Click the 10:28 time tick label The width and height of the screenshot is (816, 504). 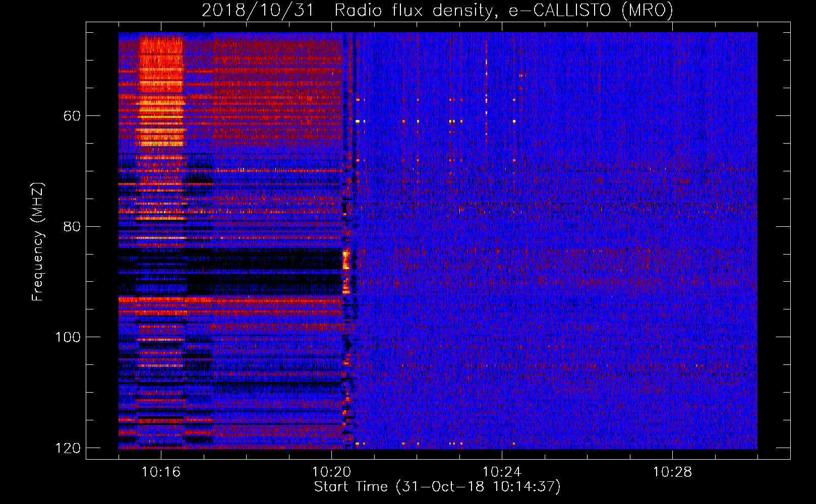point(672,472)
